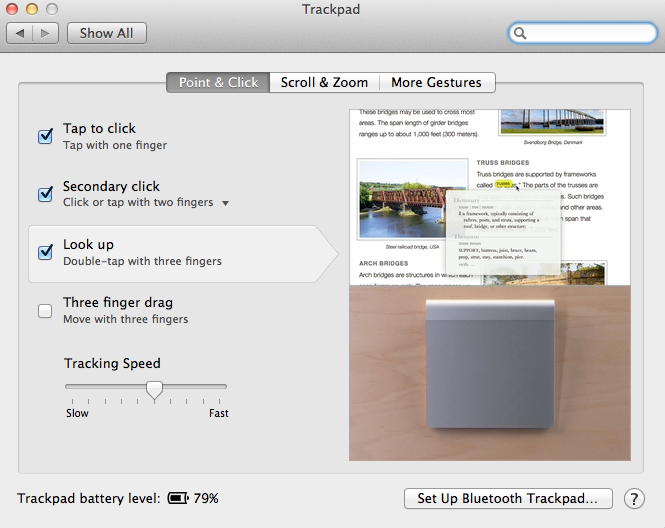
Task: Uncheck the Secondary click checkbox
Action: 45,194
